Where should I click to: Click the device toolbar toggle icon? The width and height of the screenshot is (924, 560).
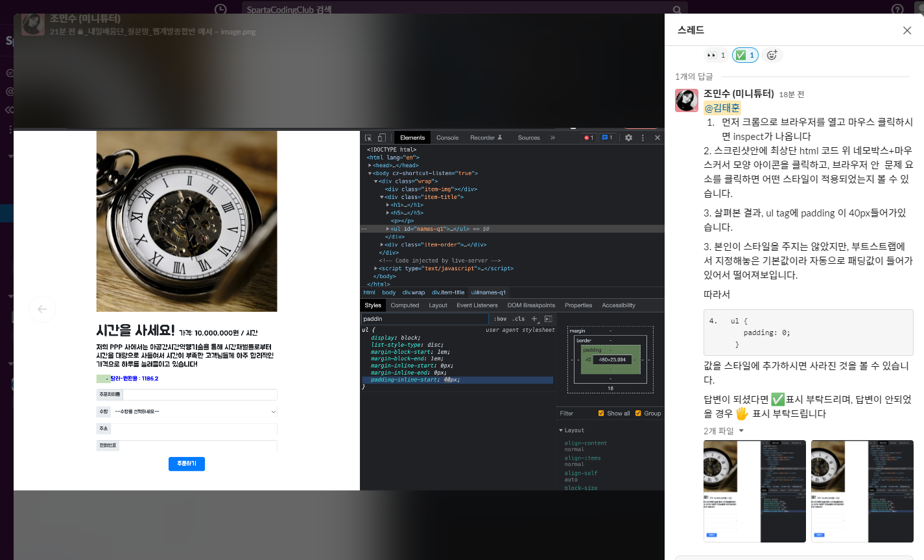click(381, 137)
